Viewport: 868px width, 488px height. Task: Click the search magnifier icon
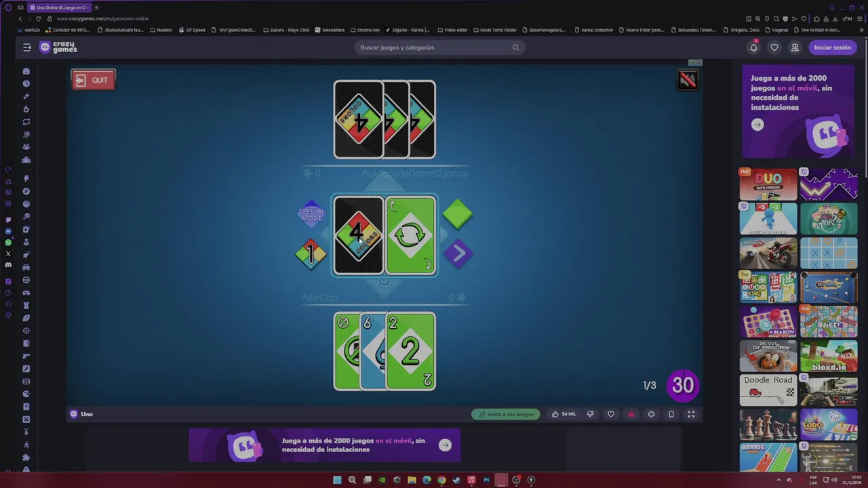coord(515,47)
